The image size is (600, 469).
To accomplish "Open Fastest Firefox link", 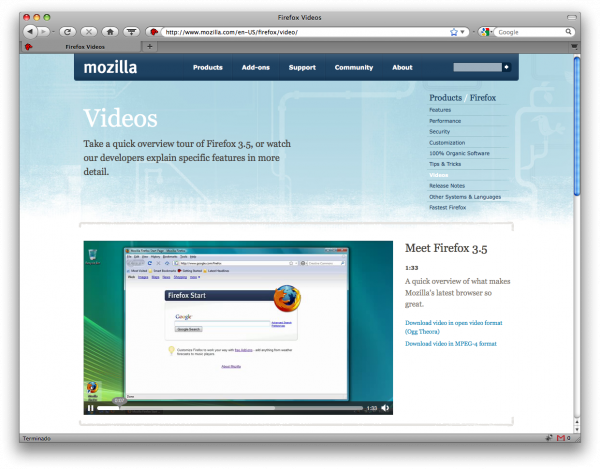I will (448, 208).
